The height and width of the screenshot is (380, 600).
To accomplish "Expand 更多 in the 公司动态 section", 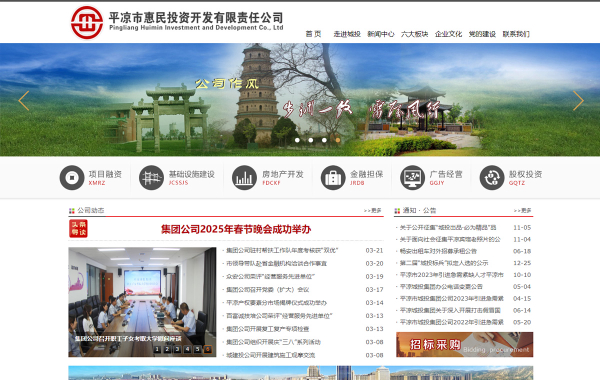I will (373, 210).
